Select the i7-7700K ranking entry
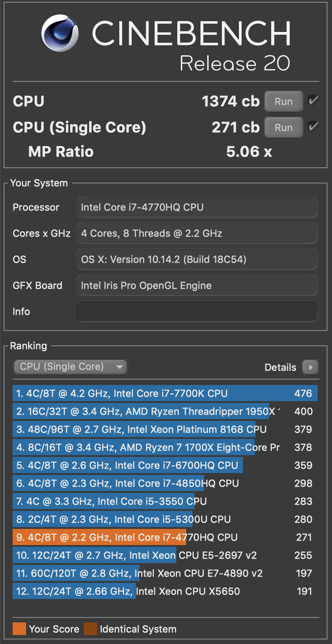The image size is (332, 644). pos(165,394)
